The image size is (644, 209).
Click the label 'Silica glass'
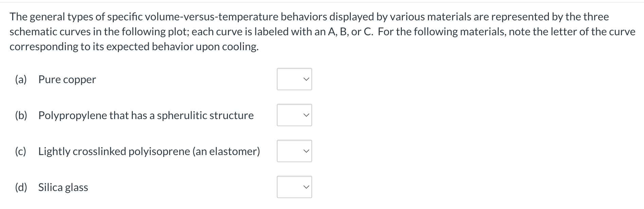click(62, 187)
